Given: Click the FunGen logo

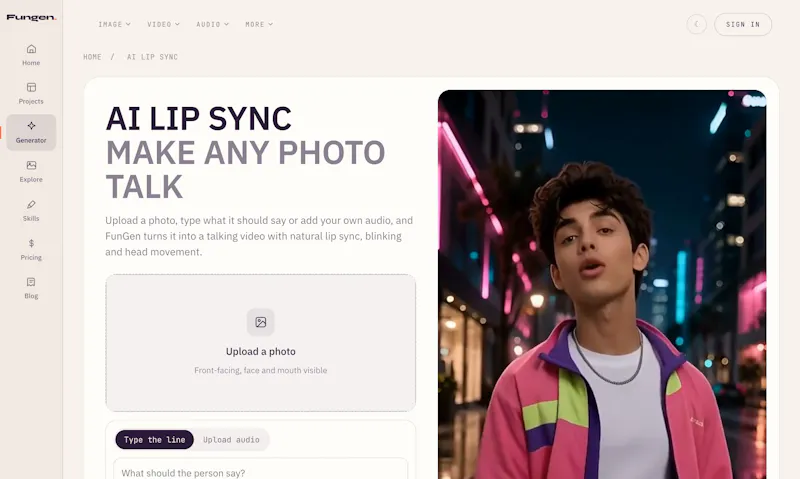Looking at the screenshot, I should tap(31, 17).
